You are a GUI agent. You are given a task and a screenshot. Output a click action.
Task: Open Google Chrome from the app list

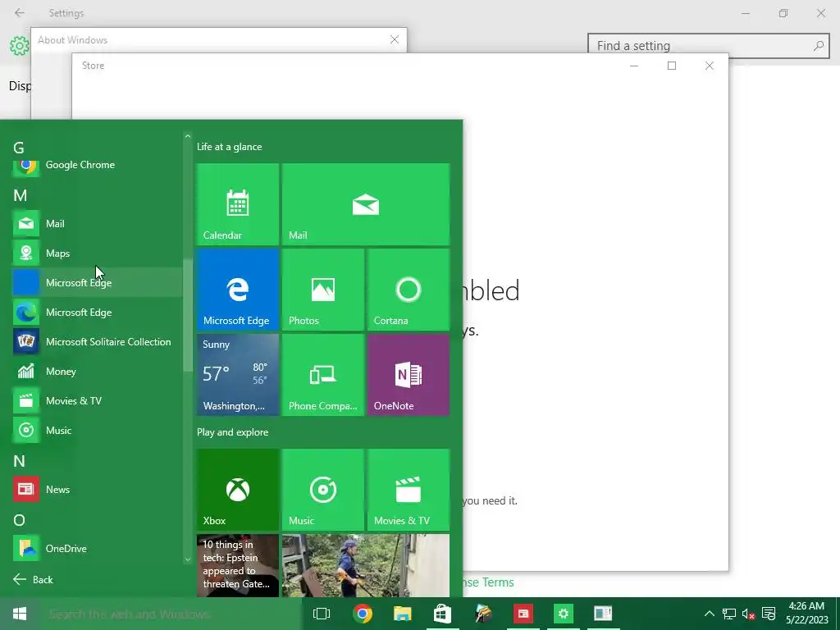pyautogui.click(x=97, y=165)
